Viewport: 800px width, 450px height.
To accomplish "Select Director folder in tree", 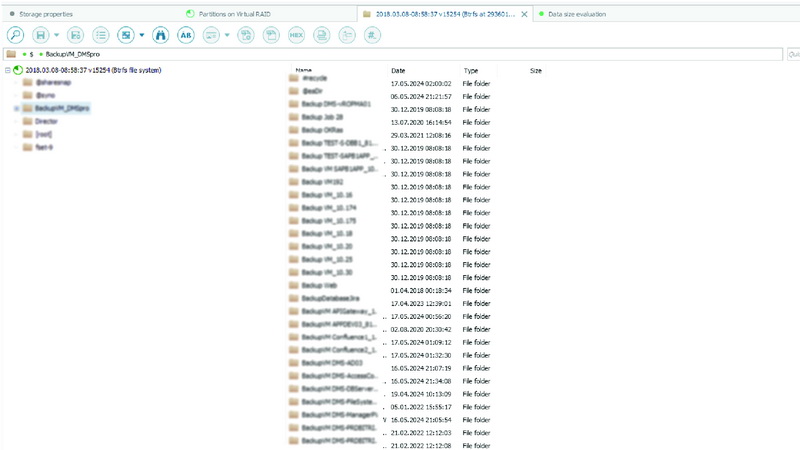I will [x=46, y=121].
